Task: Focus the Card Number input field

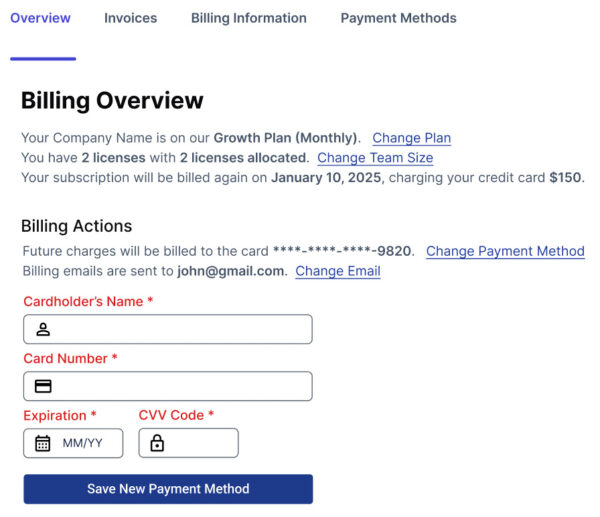Action: 168,386
